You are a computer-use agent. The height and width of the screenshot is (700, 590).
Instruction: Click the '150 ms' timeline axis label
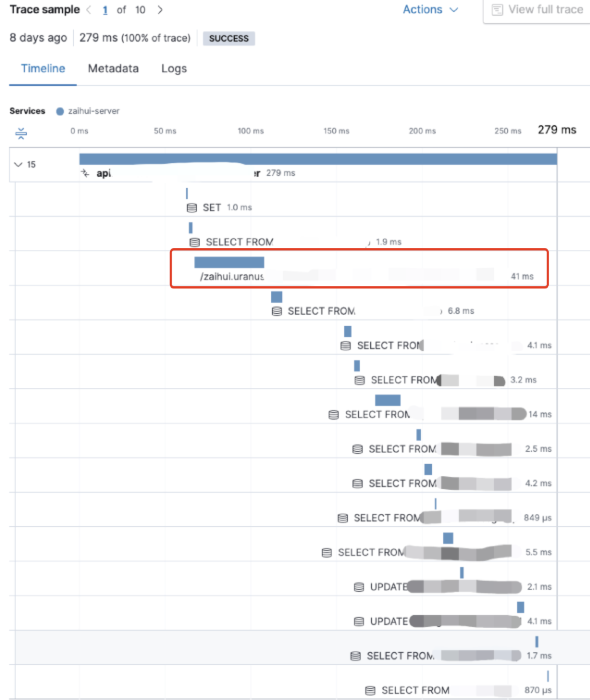pyautogui.click(x=336, y=131)
